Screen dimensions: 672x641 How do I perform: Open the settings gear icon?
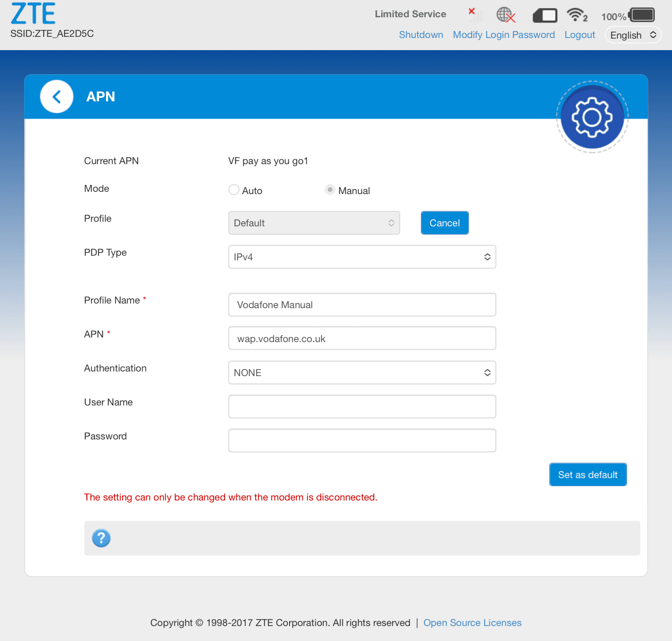pos(593,116)
